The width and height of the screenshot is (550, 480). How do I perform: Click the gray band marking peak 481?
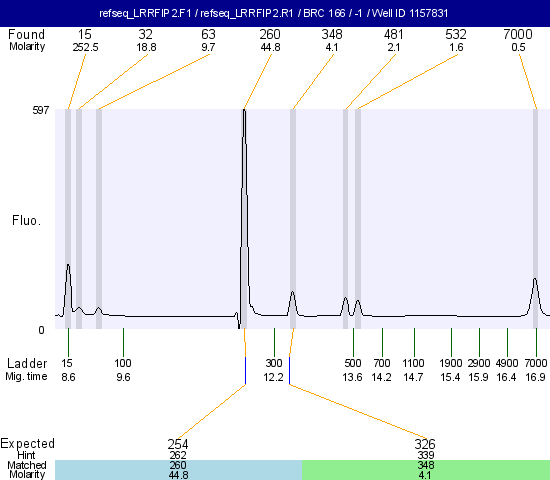tap(346, 219)
